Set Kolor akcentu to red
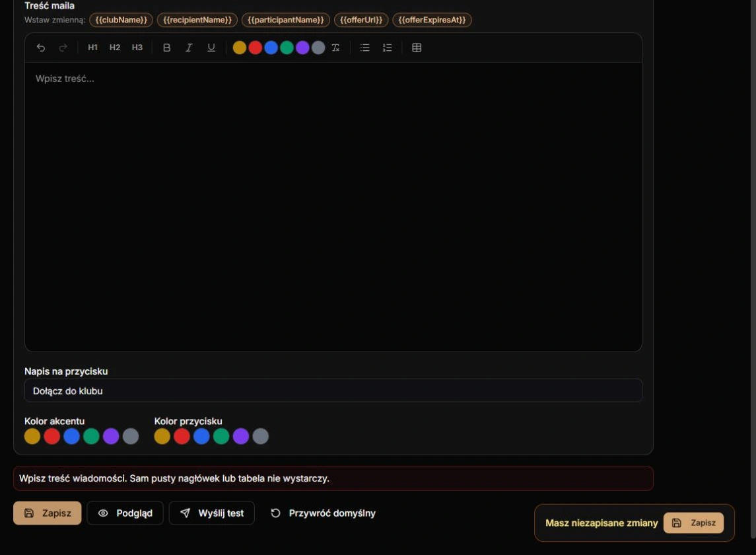 52,436
